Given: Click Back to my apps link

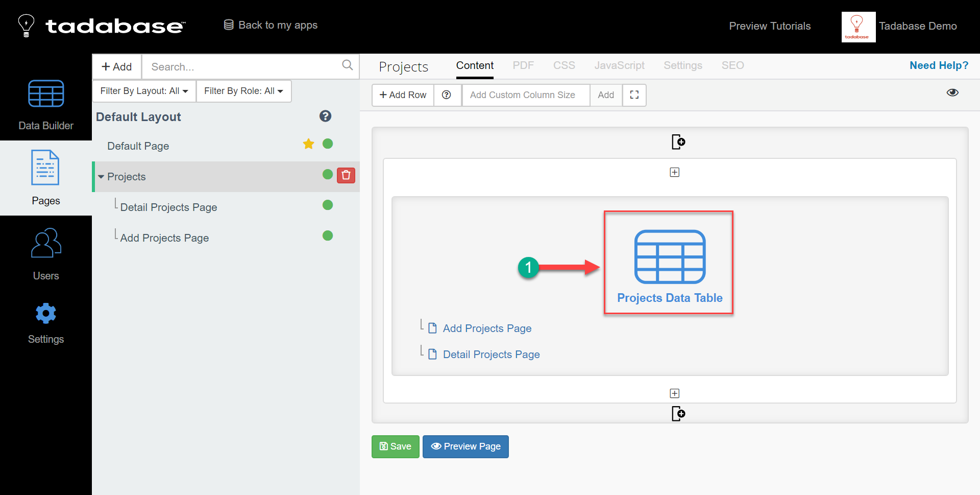Looking at the screenshot, I should (x=271, y=25).
